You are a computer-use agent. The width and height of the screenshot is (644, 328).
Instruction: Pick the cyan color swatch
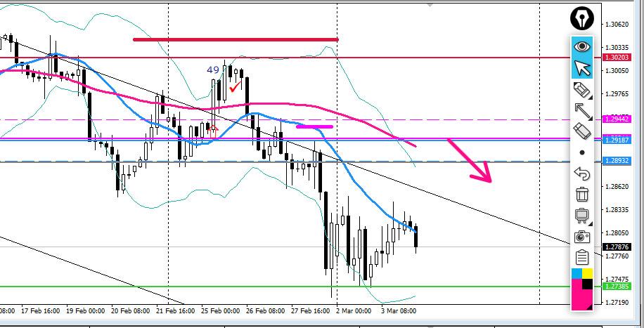coord(577,273)
